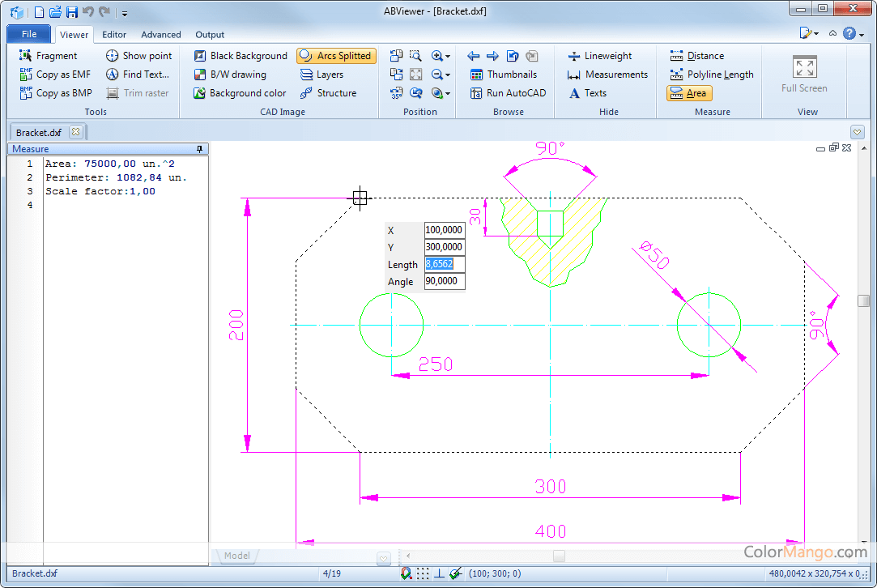The image size is (877, 588).
Task: Click Save icon in quick access toolbar
Action: (x=71, y=12)
